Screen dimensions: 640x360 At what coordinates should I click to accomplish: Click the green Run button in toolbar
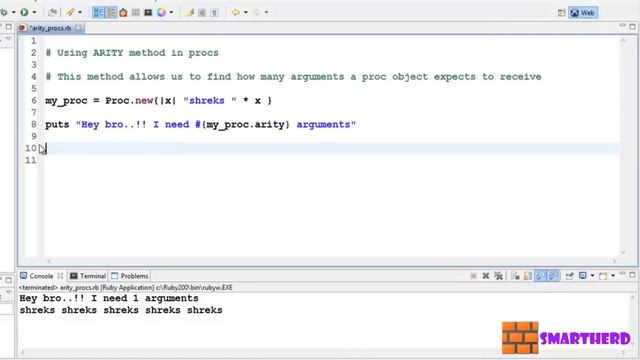pyautogui.click(x=24, y=12)
